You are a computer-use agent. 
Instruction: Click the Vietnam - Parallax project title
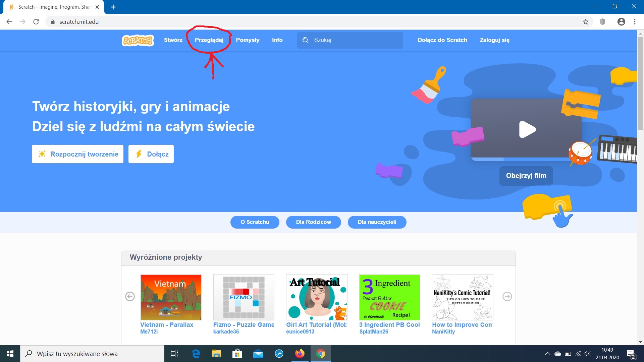pos(167,324)
